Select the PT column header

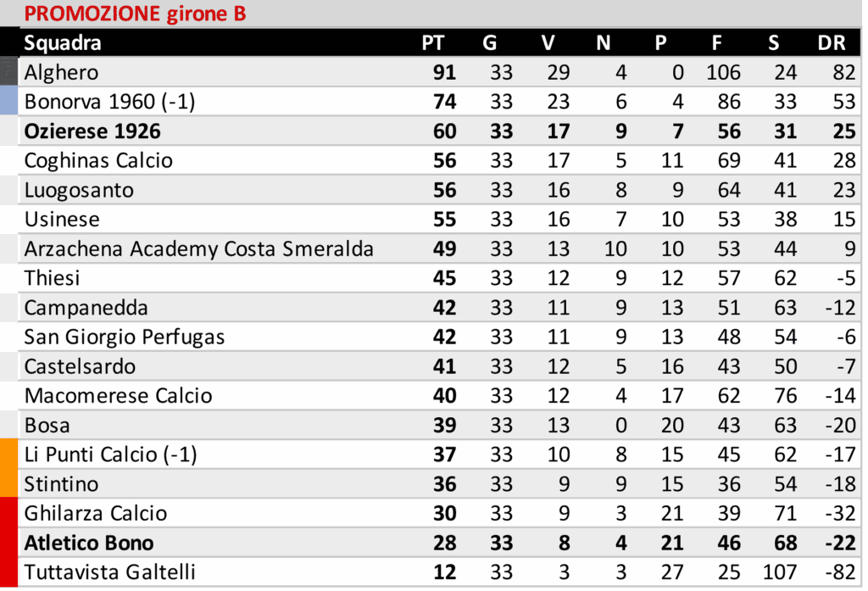[x=433, y=43]
